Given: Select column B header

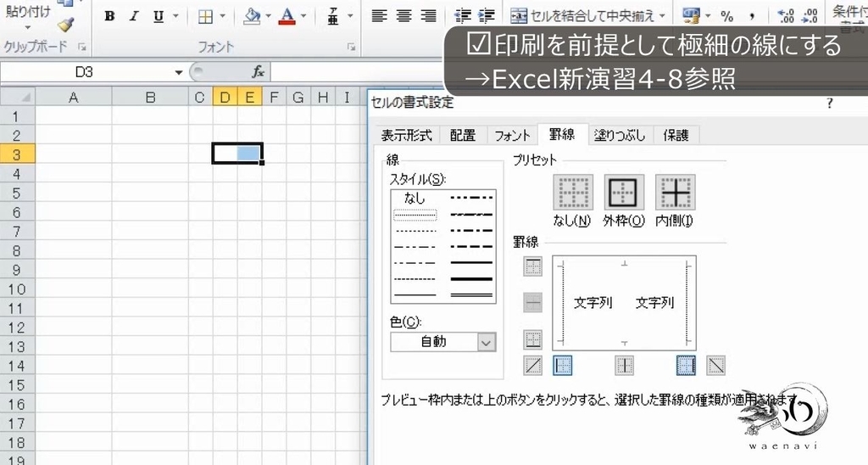Looking at the screenshot, I should click(150, 98).
